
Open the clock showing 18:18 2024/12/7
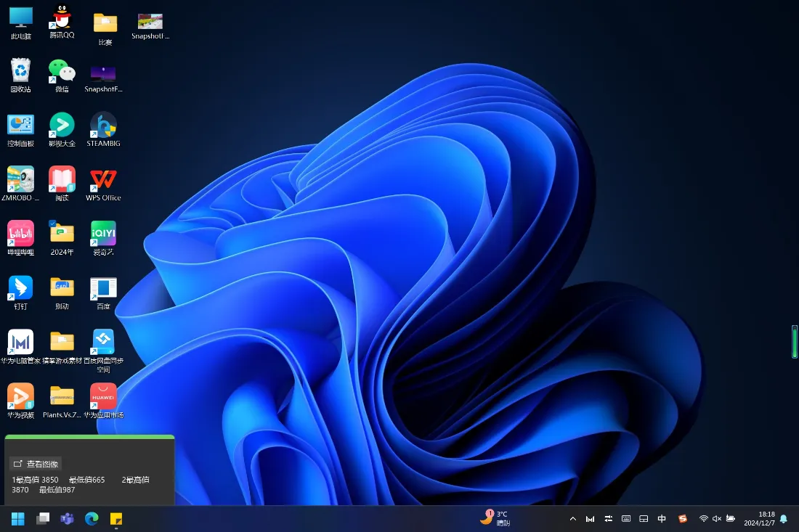click(x=759, y=519)
